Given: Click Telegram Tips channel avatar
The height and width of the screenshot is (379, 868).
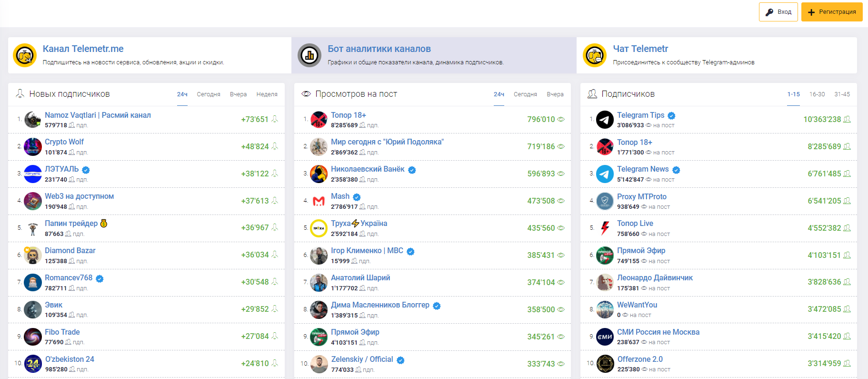Looking at the screenshot, I should [605, 120].
